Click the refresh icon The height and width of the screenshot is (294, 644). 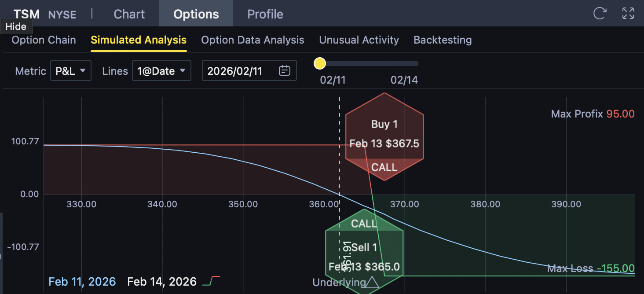pyautogui.click(x=600, y=13)
